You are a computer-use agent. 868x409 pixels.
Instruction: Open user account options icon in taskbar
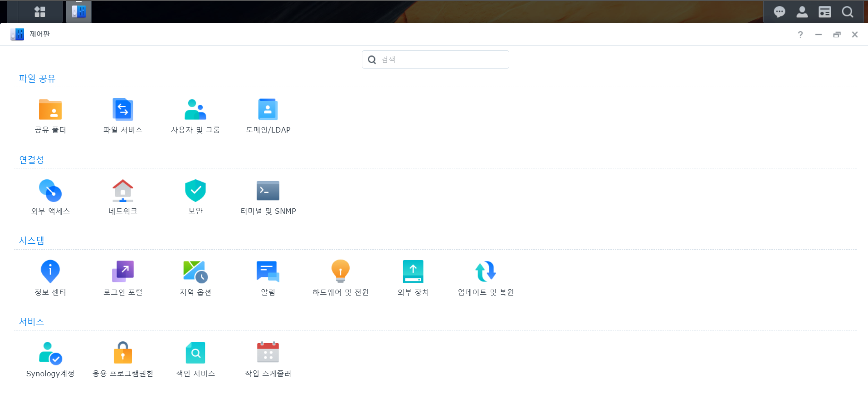(x=802, y=12)
